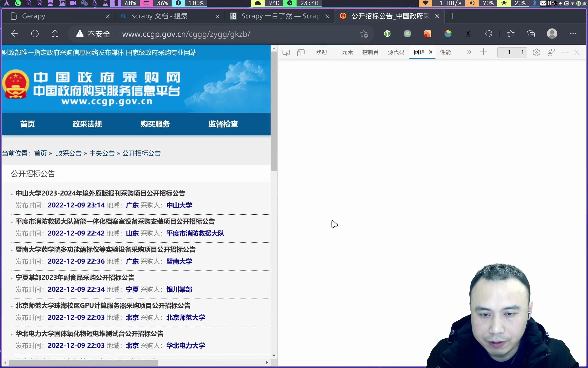Open 中山大学2023-2024年境外原版报刊 announcement
Image resolution: width=588 pixels, height=368 pixels.
tap(100, 193)
